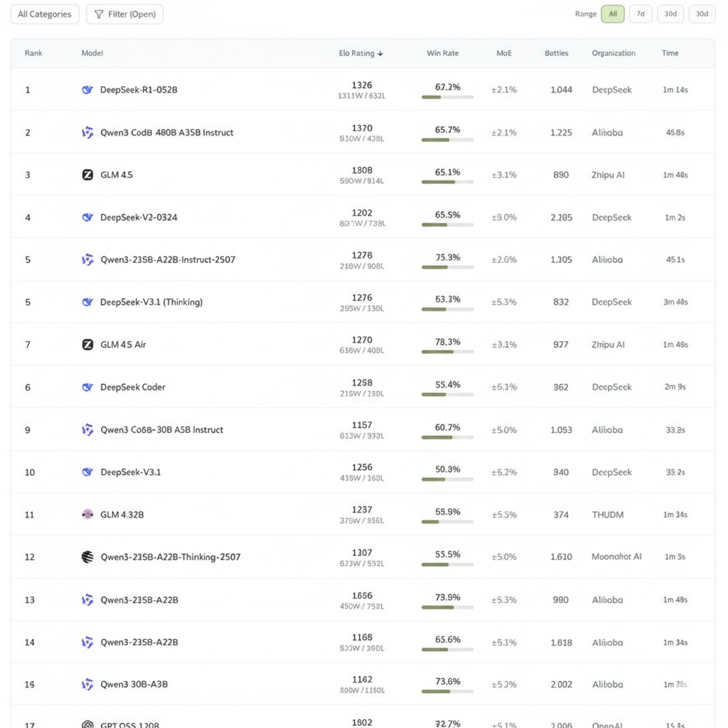Select the 7d range option
728x728 pixels.
point(641,14)
